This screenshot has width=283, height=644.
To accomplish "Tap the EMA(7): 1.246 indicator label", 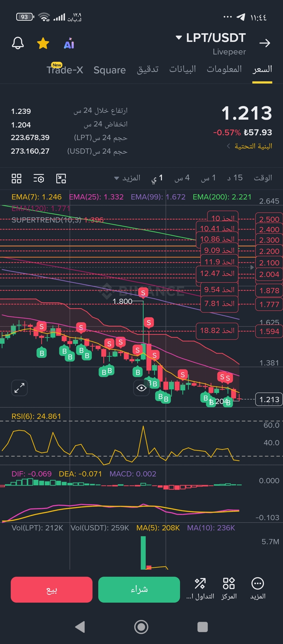I will point(36,197).
